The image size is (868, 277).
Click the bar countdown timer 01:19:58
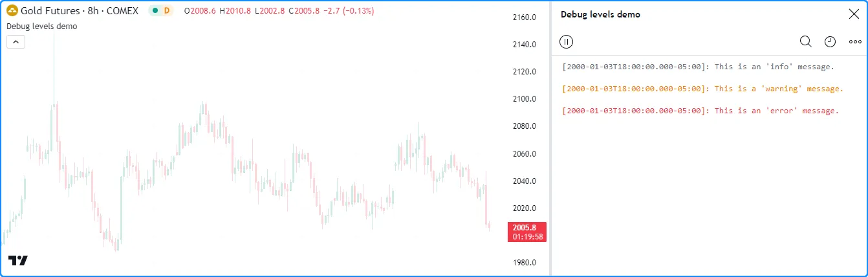[528, 237]
